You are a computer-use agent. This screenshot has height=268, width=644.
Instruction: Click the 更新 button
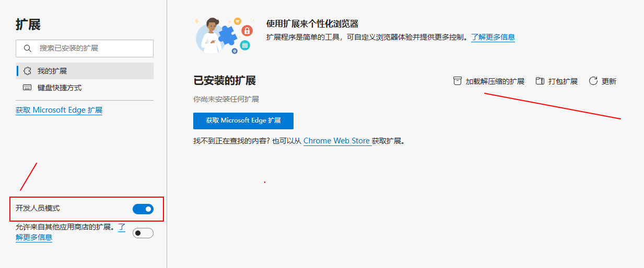point(603,81)
